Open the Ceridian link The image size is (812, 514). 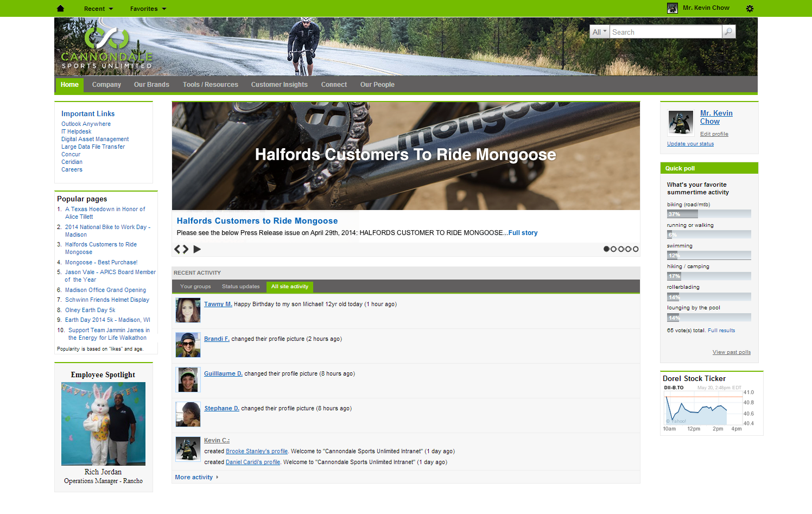[x=72, y=162]
